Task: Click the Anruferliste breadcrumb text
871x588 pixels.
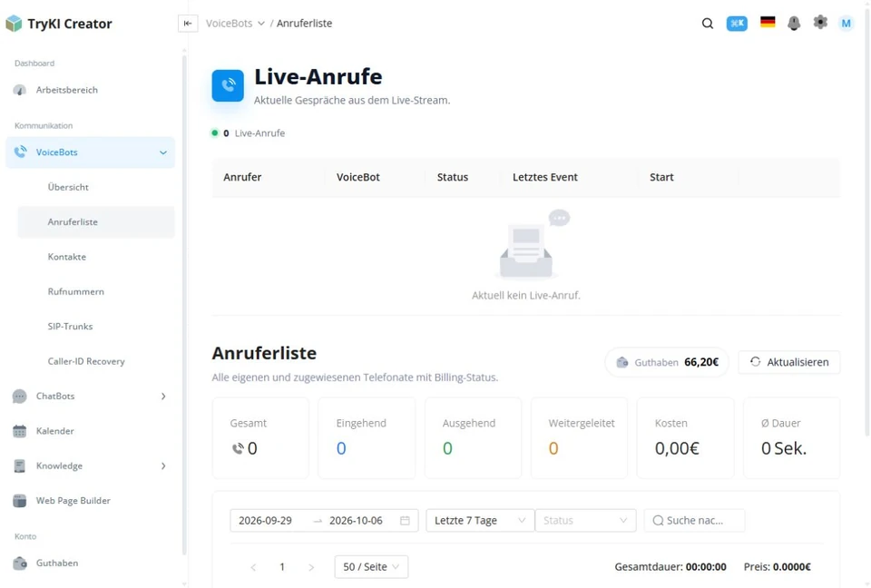Action: (x=305, y=24)
